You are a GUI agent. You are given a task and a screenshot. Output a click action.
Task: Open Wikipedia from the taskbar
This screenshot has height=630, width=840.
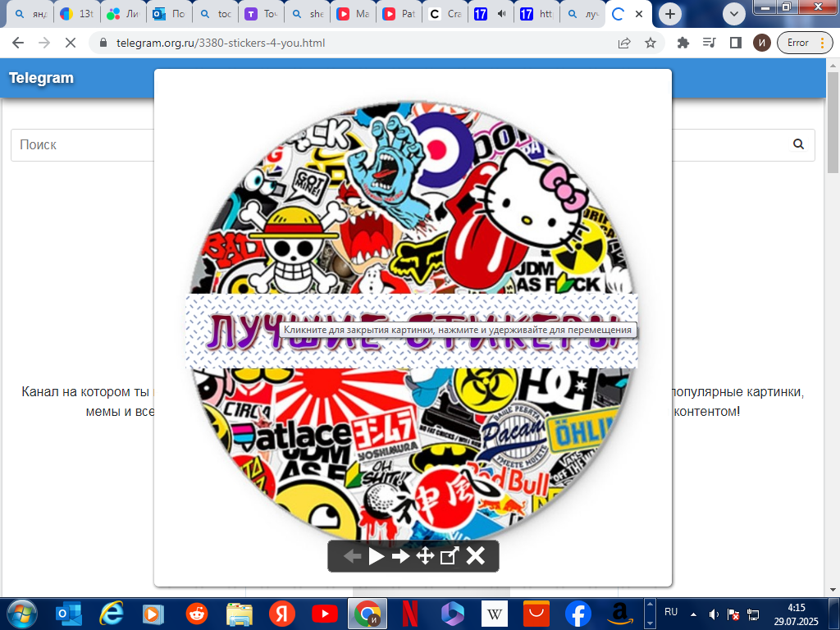495,614
